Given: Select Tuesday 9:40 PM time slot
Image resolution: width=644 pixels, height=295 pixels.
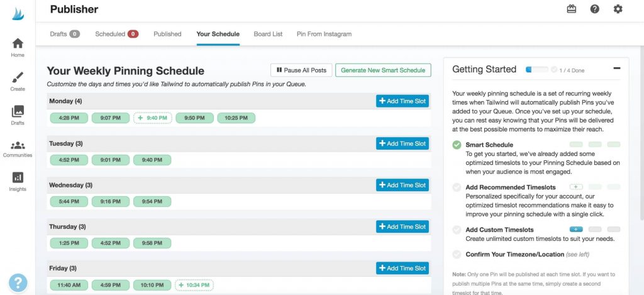Looking at the screenshot, I should (152, 160).
